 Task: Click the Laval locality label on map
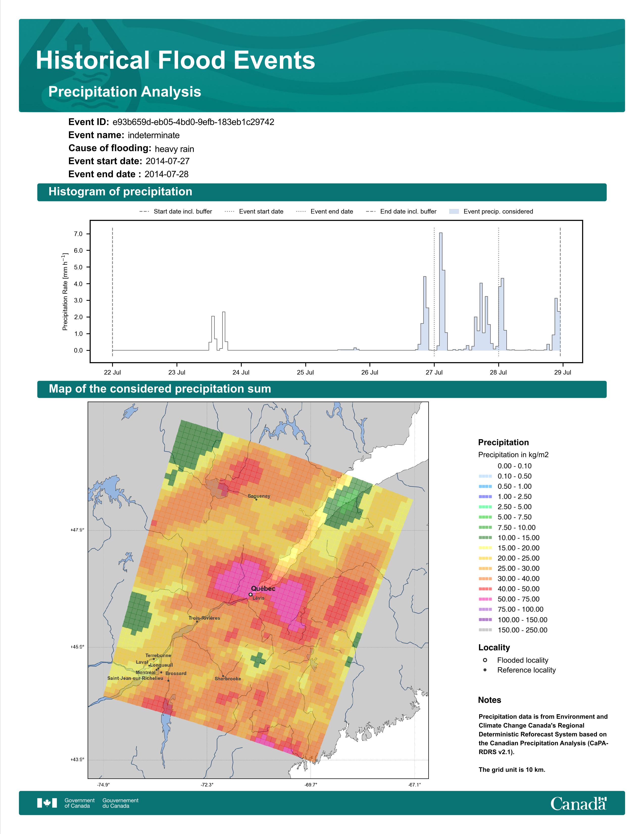[141, 662]
